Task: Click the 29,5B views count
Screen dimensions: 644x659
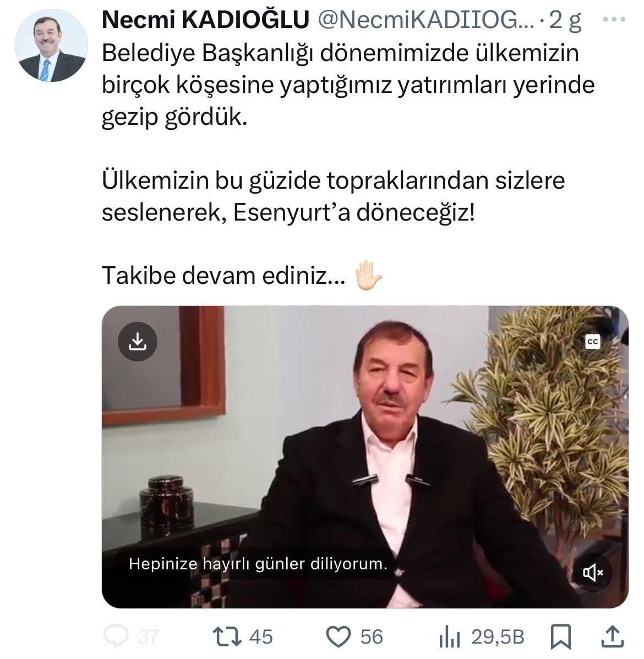Action: click(x=498, y=637)
